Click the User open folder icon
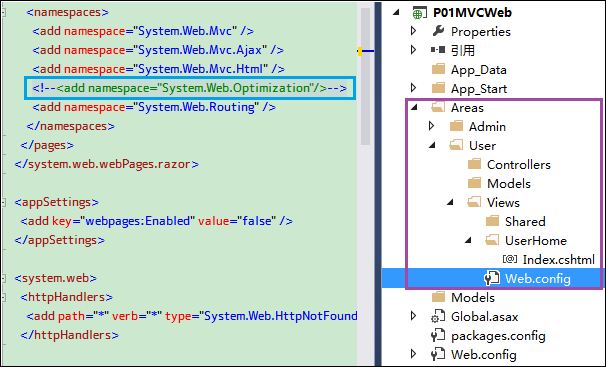The height and width of the screenshot is (367, 606). pos(456,145)
